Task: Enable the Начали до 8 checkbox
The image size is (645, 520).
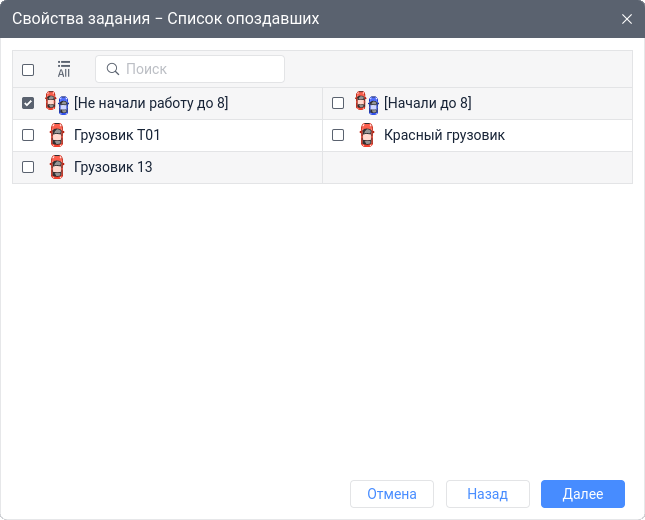Action: coord(338,103)
